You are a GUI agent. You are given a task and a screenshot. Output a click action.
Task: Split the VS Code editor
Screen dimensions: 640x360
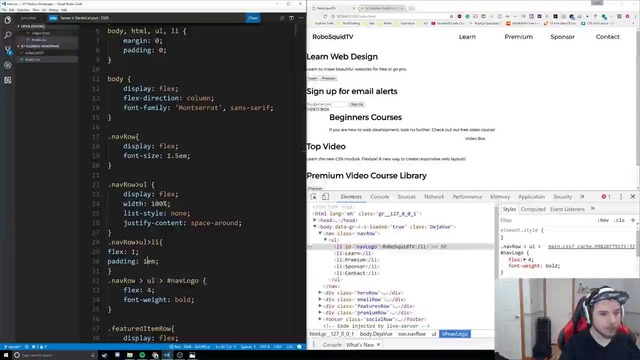(291, 18)
